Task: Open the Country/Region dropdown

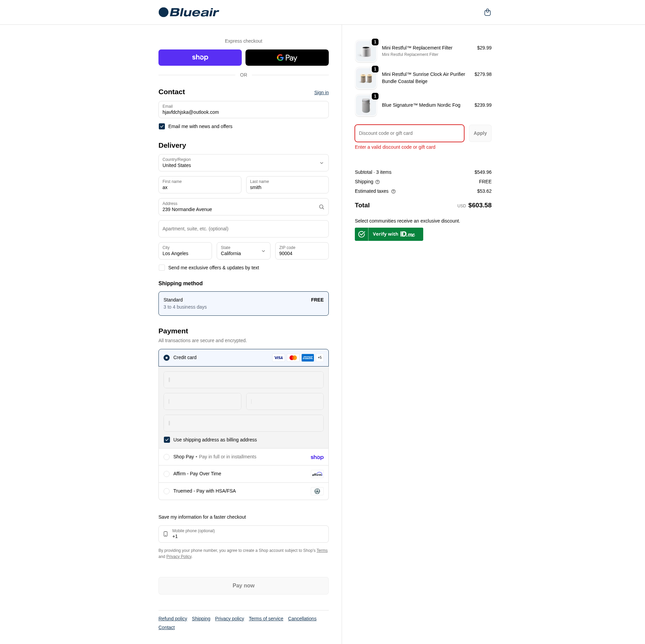Action: (x=243, y=163)
